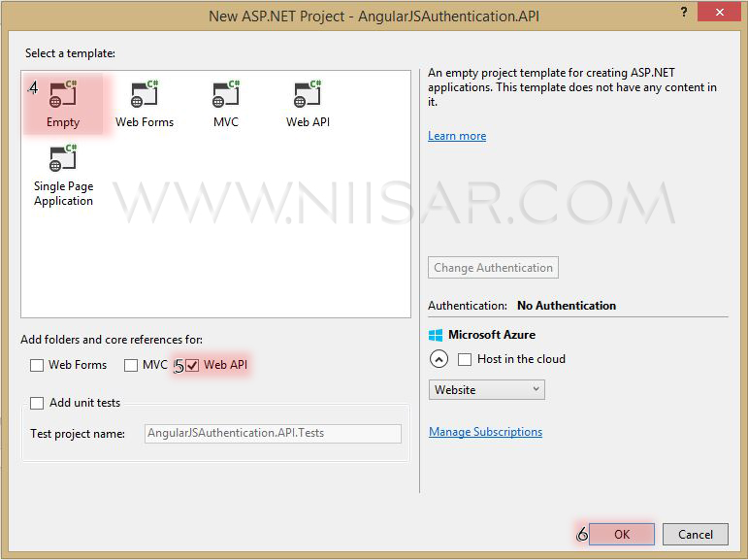The width and height of the screenshot is (748, 560).
Task: Click the Microsoft Azure logo
Action: pos(435,335)
